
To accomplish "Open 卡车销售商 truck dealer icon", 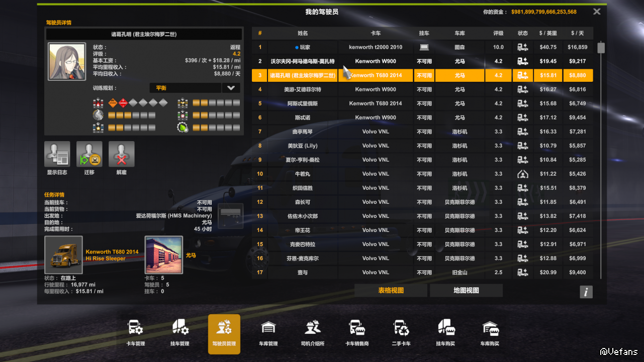I will coord(357,334).
